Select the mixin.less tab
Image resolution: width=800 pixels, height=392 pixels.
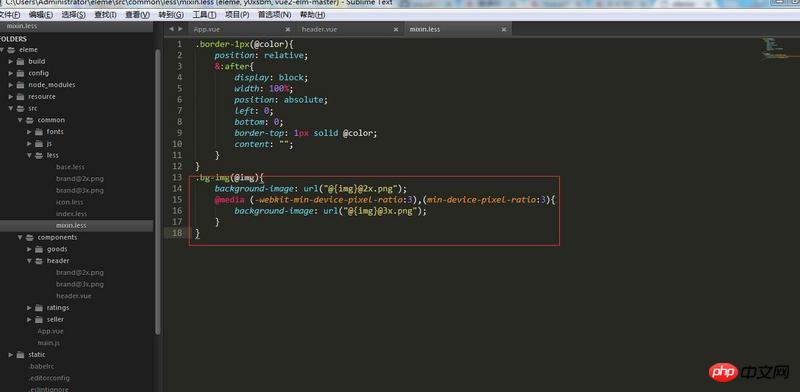[424, 30]
